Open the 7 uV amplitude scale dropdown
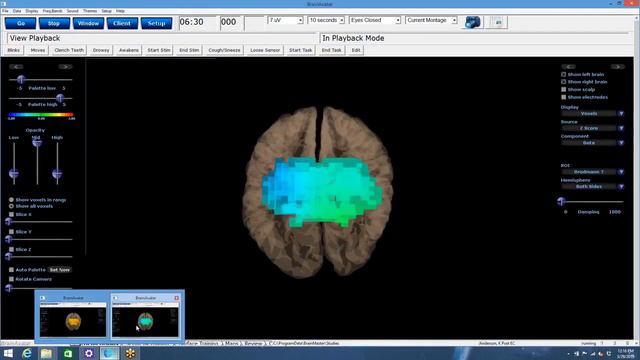Screen dimensions: 640x360 pos(300,20)
